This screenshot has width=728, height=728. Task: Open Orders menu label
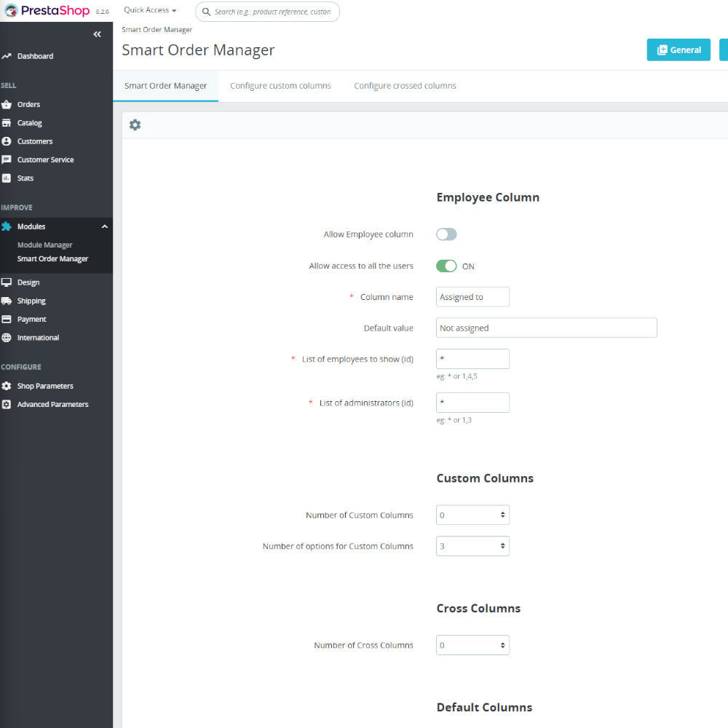point(29,104)
